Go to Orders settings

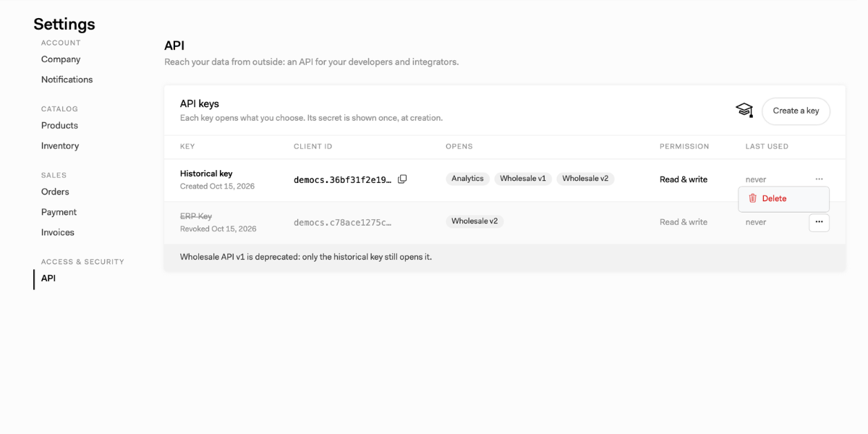(x=55, y=192)
